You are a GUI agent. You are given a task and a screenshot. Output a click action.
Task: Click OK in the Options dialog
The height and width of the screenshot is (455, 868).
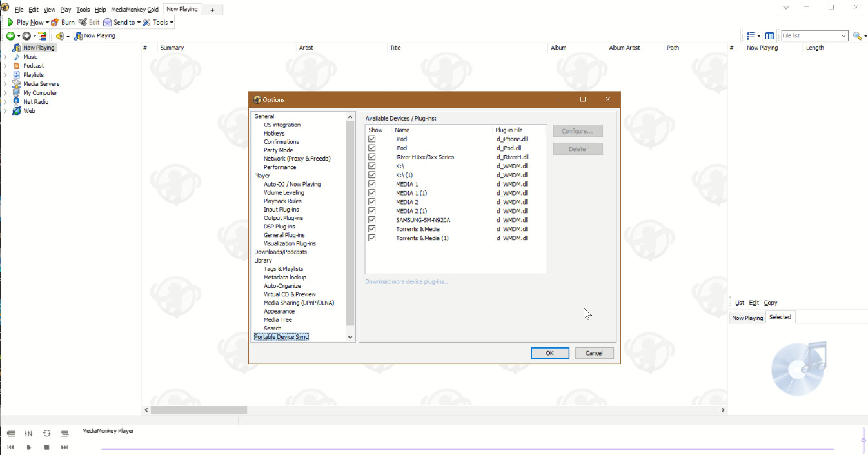[549, 353]
